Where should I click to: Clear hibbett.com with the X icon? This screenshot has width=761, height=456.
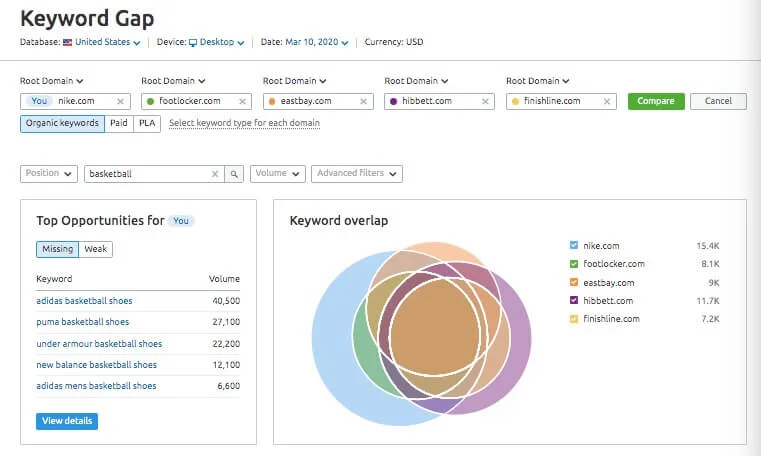coord(486,101)
